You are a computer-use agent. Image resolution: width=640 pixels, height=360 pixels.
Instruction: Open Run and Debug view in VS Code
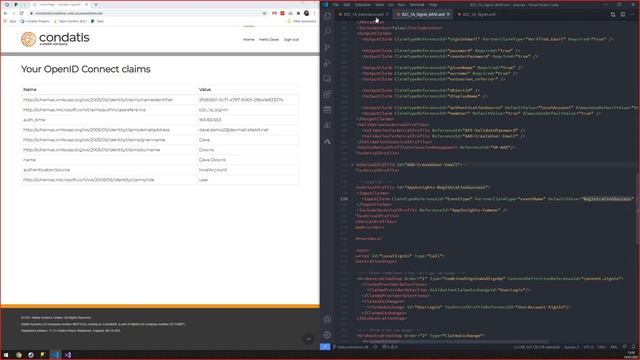click(327, 63)
